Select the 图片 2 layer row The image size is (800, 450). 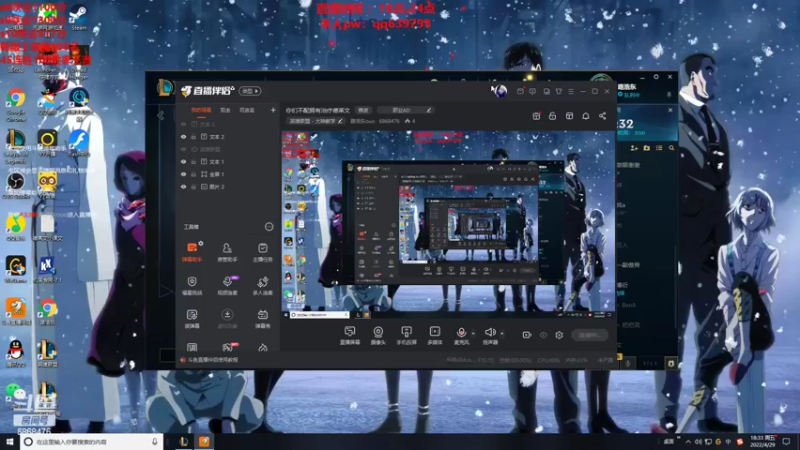[x=228, y=187]
